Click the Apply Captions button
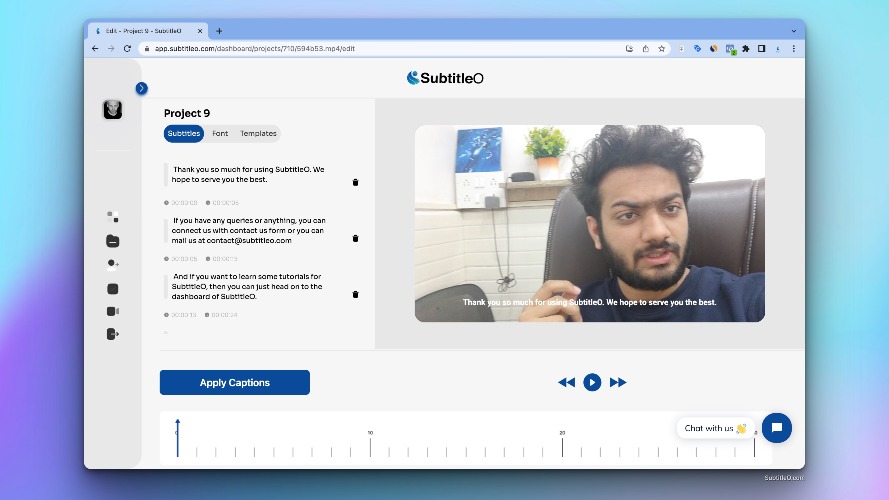889x500 pixels. click(x=235, y=383)
